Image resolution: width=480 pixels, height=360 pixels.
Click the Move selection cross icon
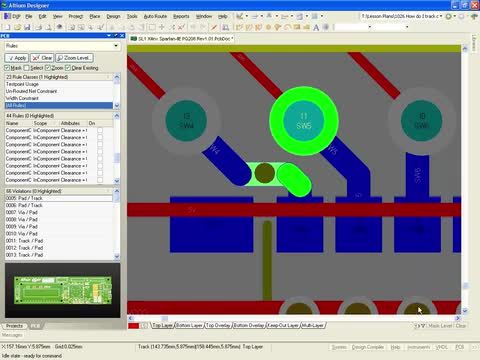(x=162, y=27)
